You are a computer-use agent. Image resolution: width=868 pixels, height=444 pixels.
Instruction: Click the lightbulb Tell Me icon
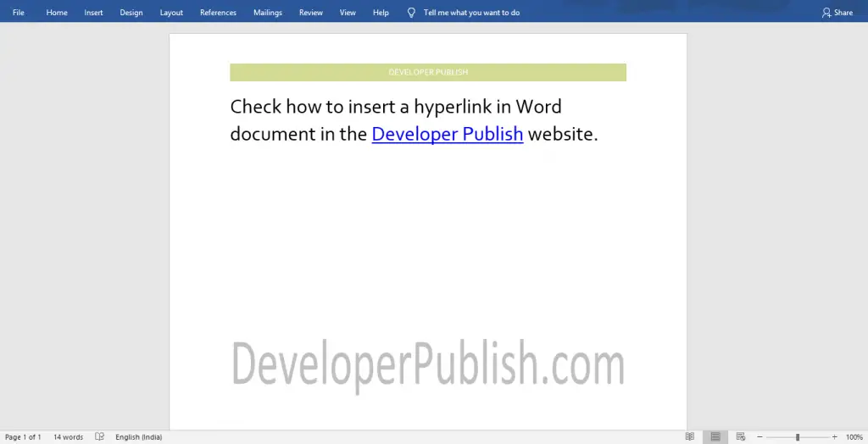pos(411,13)
